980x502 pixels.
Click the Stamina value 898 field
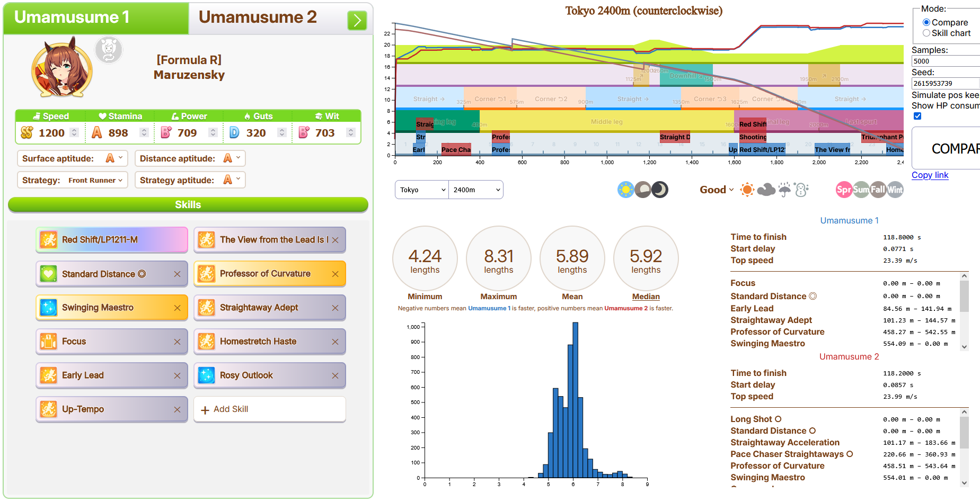click(x=119, y=133)
